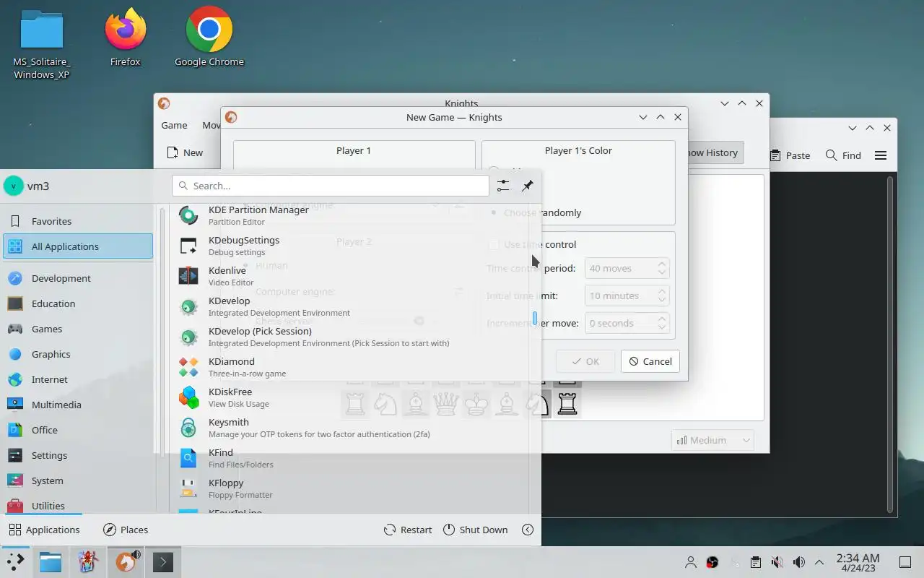Open the Medium difficulty dropdown in Knights
The height and width of the screenshot is (578, 924).
coord(712,440)
